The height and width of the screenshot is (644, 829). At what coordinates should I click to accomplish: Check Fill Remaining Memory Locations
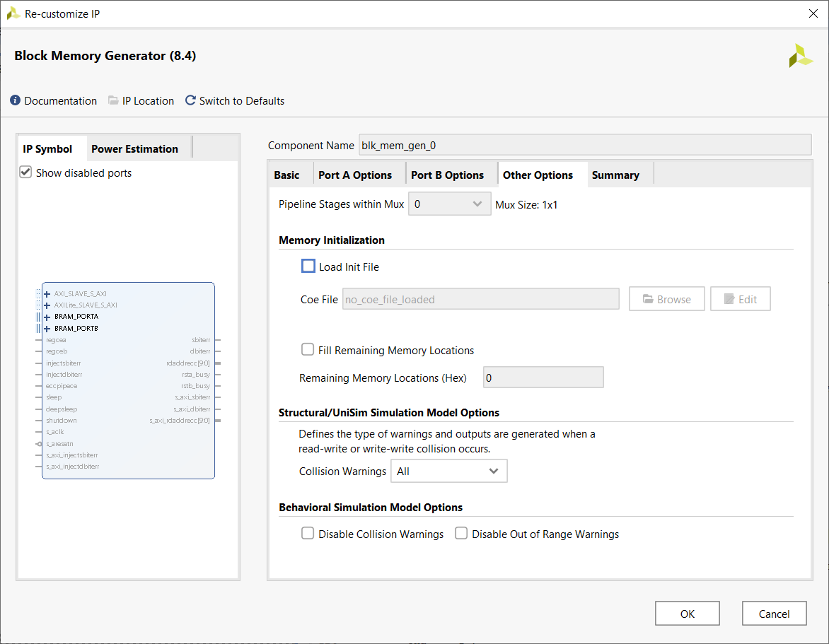pyautogui.click(x=308, y=350)
